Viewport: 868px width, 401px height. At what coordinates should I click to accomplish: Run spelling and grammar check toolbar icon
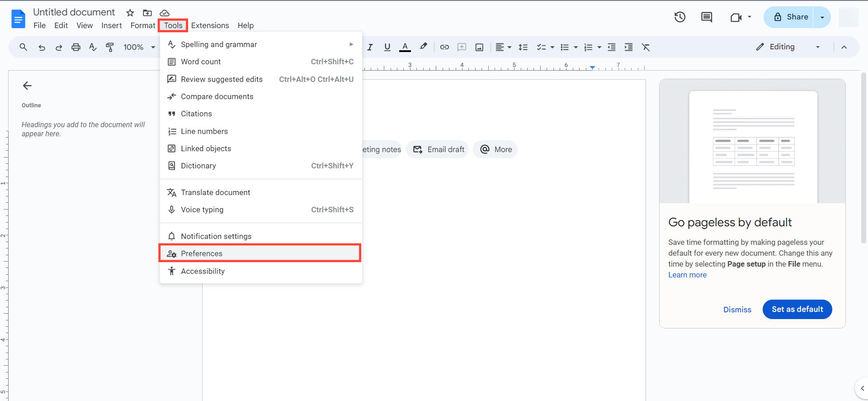click(93, 47)
